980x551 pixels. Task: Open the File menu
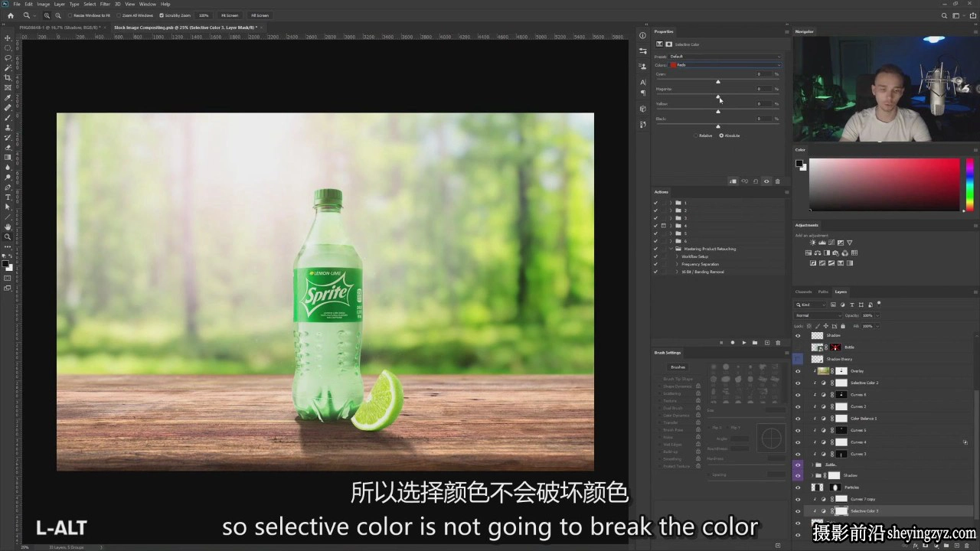pyautogui.click(x=17, y=4)
